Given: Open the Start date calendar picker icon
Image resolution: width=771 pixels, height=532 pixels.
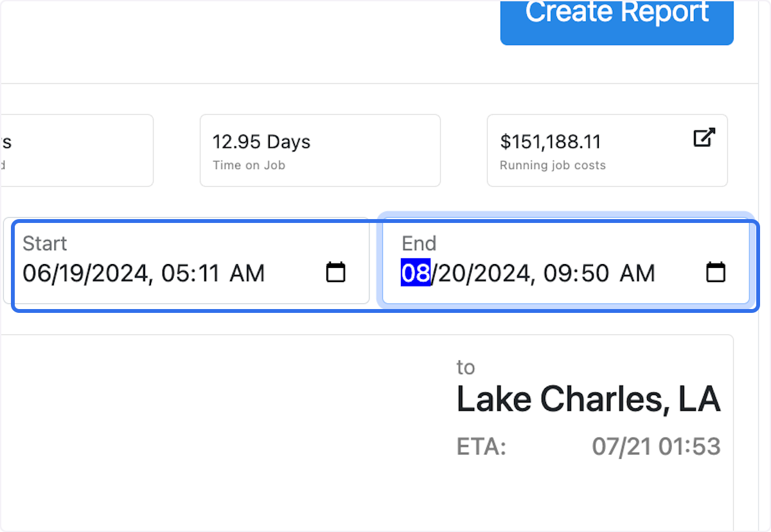Looking at the screenshot, I should tap(335, 272).
